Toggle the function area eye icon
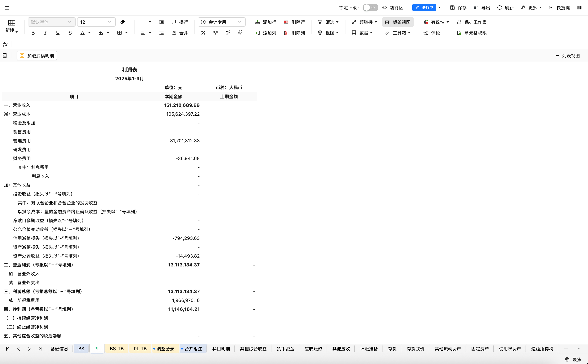The image size is (588, 364). pos(384,8)
